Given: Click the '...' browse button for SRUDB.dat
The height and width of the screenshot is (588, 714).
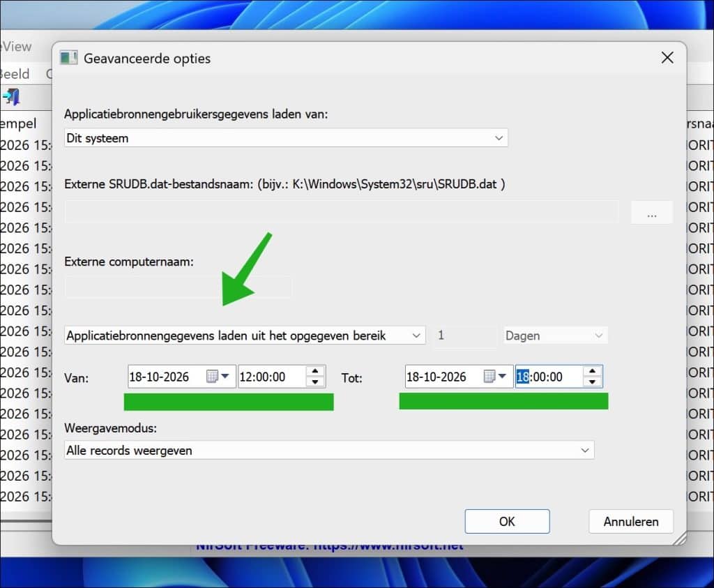Looking at the screenshot, I should pos(652,212).
